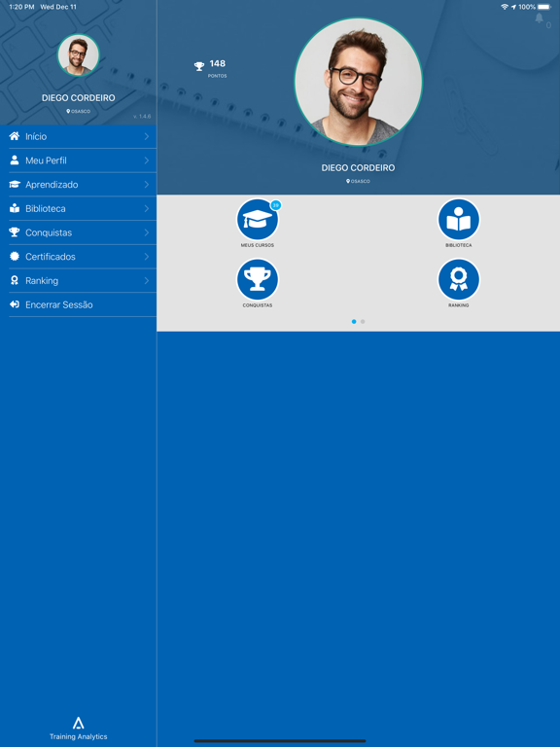The image size is (560, 747).
Task: Tap the 1:20 PM clock
Action: [x=22, y=7]
